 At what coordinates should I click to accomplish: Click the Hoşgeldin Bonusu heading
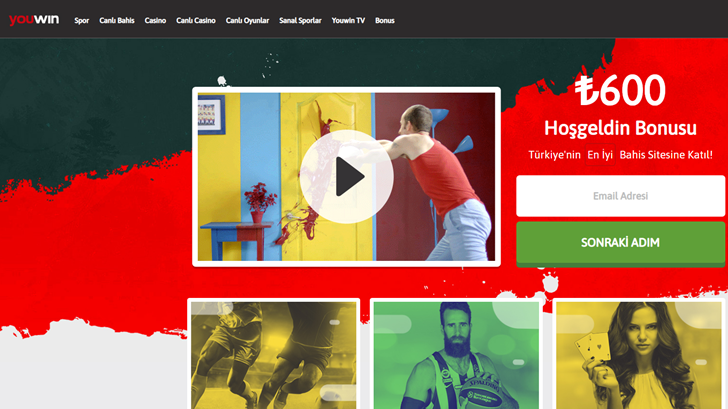620,128
